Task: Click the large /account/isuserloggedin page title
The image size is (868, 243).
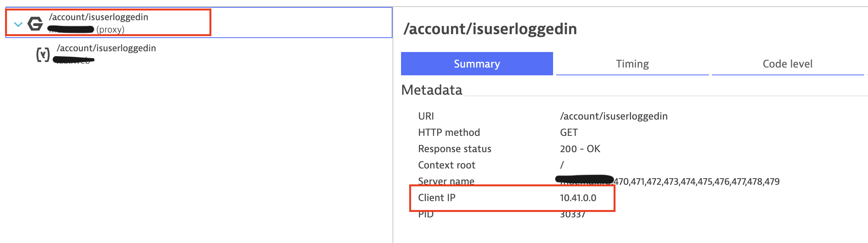Action: coord(490,29)
